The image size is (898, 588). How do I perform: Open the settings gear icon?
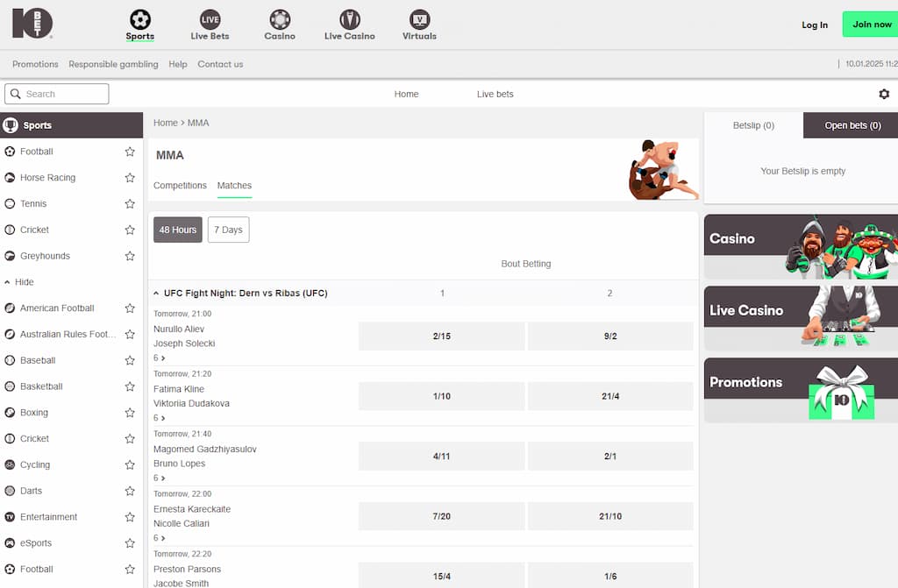pyautogui.click(x=884, y=94)
